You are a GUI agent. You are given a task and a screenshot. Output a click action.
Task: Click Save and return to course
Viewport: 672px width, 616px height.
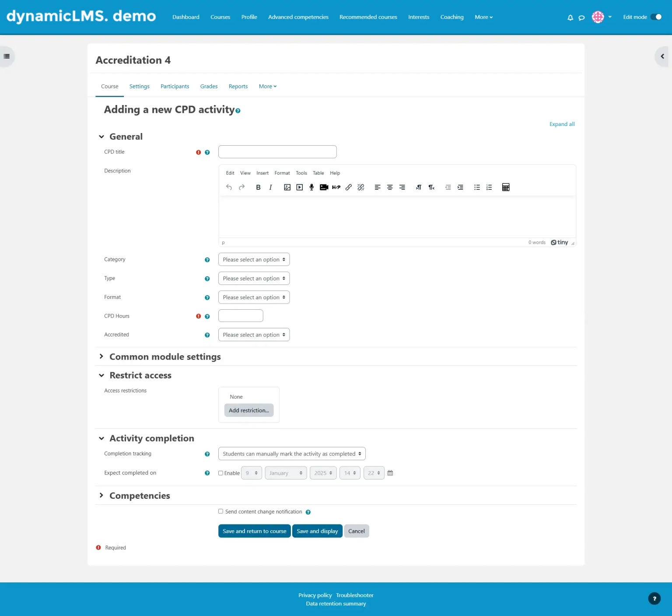pyautogui.click(x=254, y=531)
